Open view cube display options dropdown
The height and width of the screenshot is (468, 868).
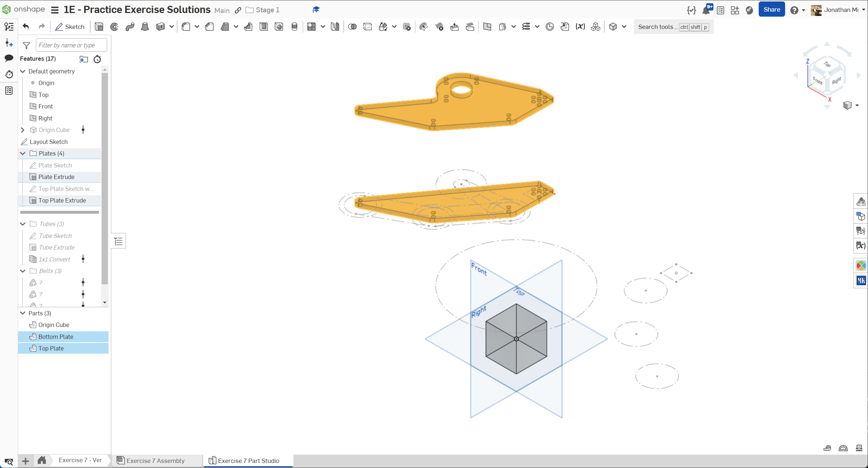[857, 105]
